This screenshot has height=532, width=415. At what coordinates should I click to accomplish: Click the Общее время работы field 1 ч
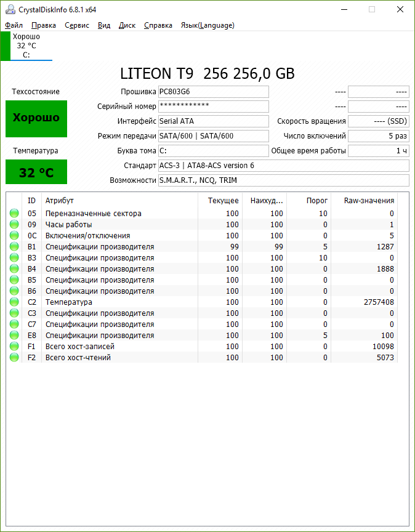(379, 151)
